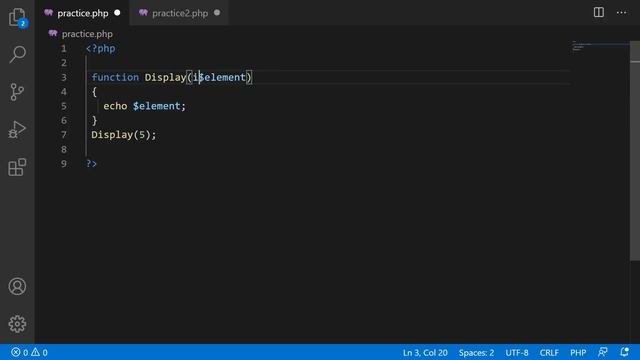Change end of line sequence CRLF
This screenshot has height=360, width=640.
coord(549,353)
